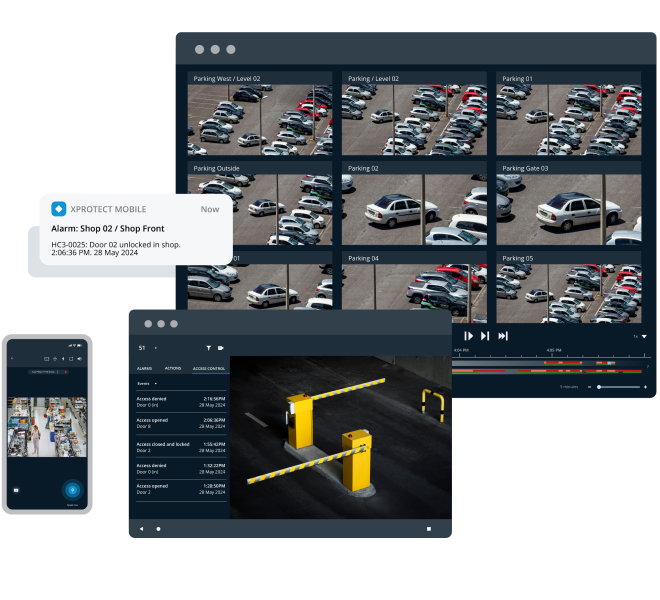660x600 pixels.
Task: Skip to the next sequence in playback
Action: pyautogui.click(x=503, y=336)
